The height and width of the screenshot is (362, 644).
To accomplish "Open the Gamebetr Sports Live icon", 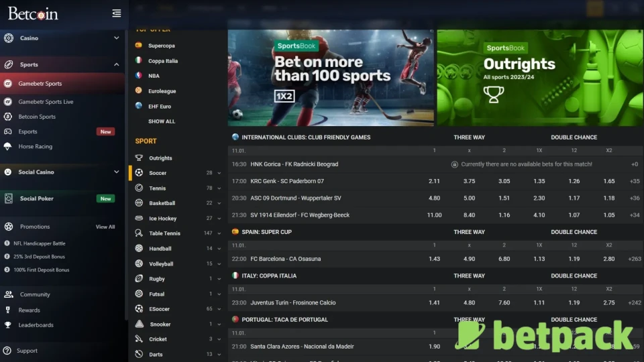I will pos(8,102).
